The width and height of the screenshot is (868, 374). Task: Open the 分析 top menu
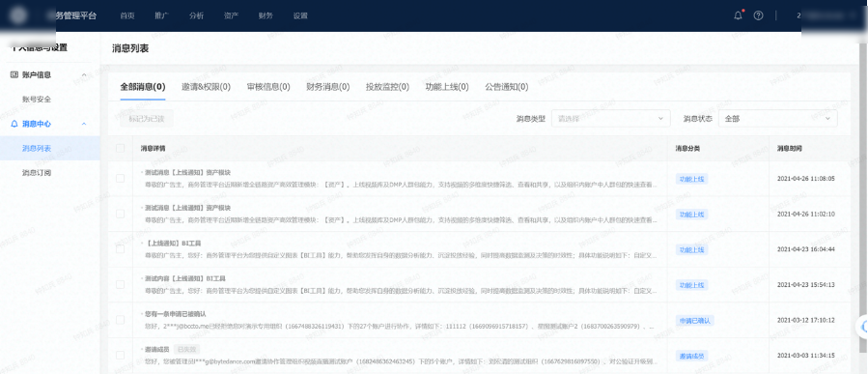pos(197,15)
